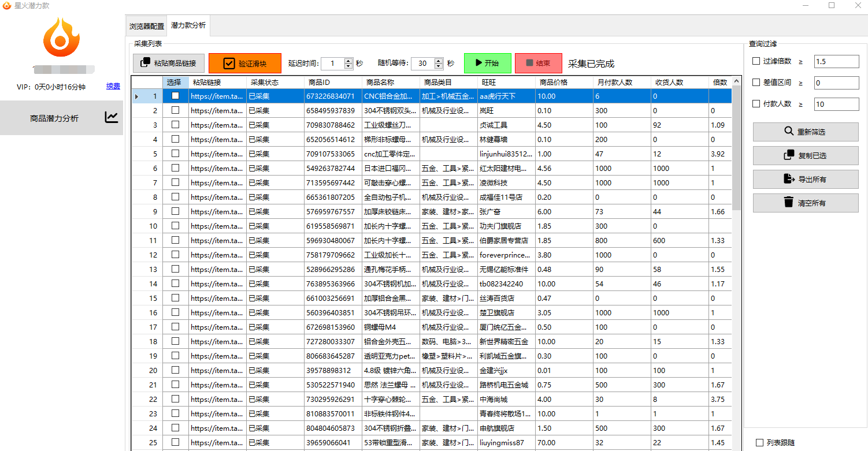The height and width of the screenshot is (451, 868).
Task: Click the 延迟时间 value field
Action: 333,64
